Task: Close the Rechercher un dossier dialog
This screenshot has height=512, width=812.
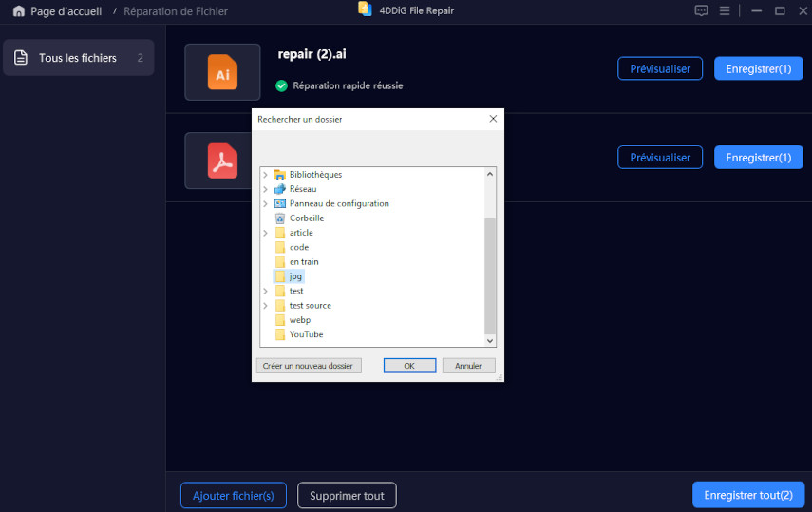Action: [493, 119]
